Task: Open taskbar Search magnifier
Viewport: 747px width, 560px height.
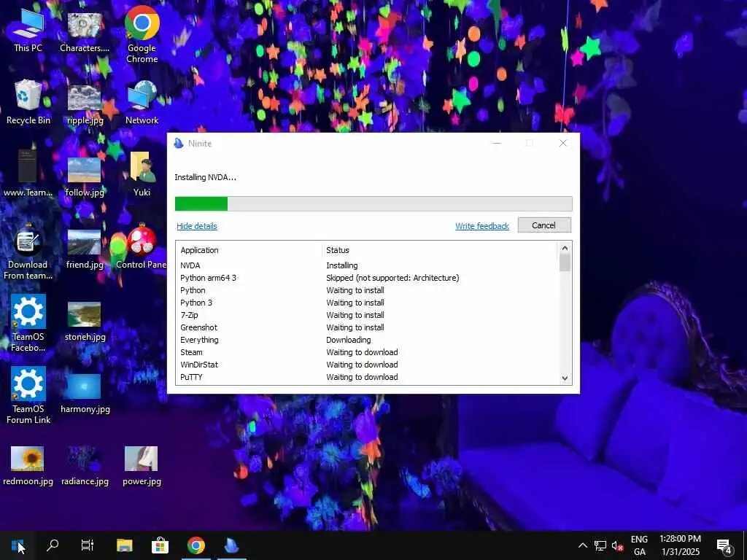Action: tap(53, 545)
